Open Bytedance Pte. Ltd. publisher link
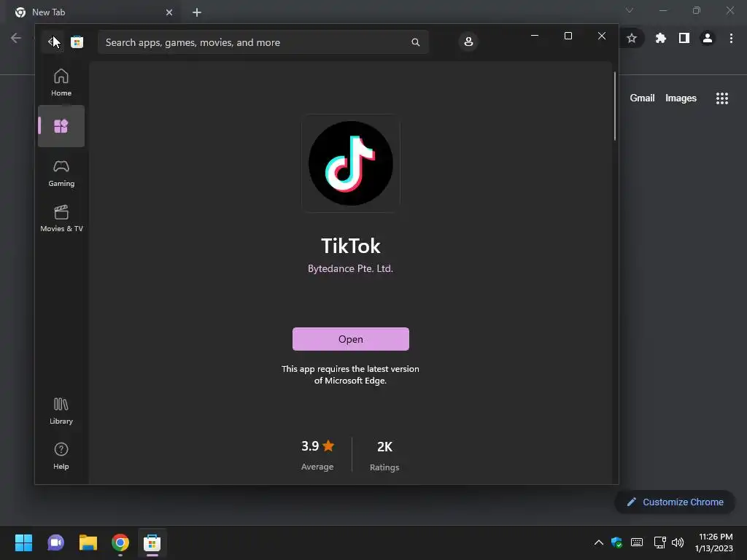Image resolution: width=747 pixels, height=560 pixels. [x=351, y=268]
